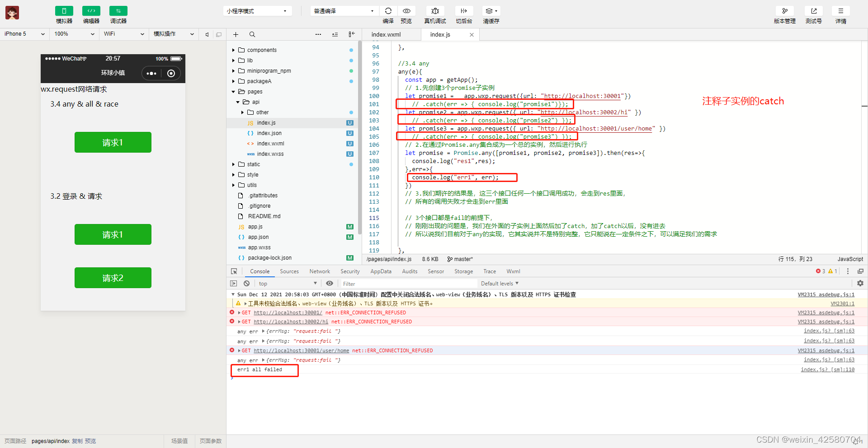Click the add new file plus icon
Image resolution: width=868 pixels, height=448 pixels.
pyautogui.click(x=236, y=34)
